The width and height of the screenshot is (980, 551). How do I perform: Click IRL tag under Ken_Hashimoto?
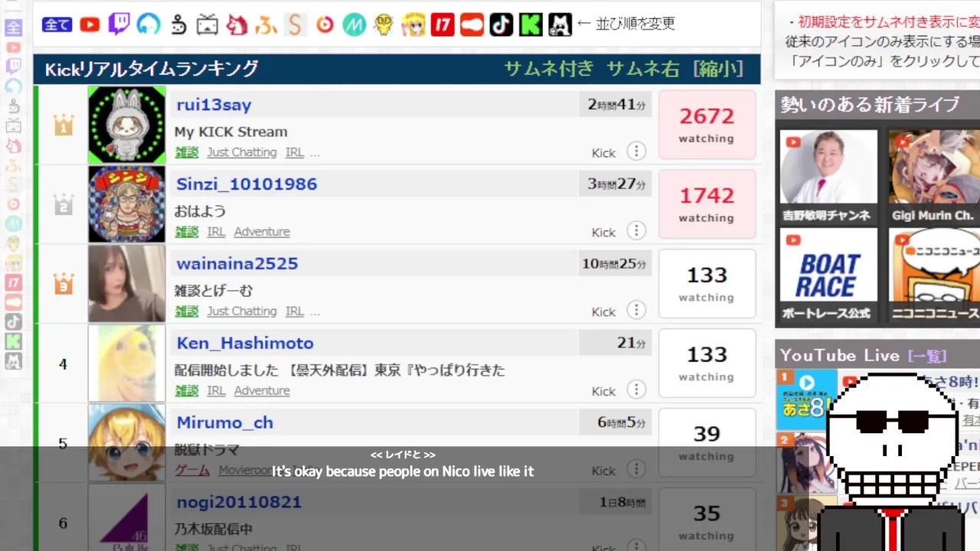pos(217,391)
